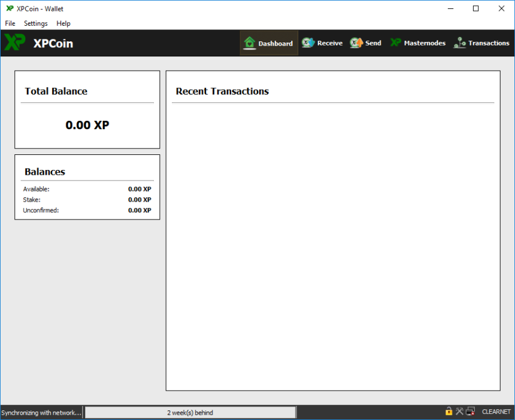This screenshot has height=420, width=515.
Task: Open the Receive page
Action: coord(322,43)
